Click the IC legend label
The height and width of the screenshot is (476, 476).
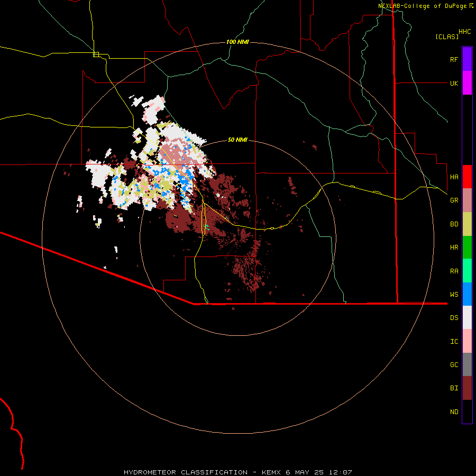(x=454, y=342)
